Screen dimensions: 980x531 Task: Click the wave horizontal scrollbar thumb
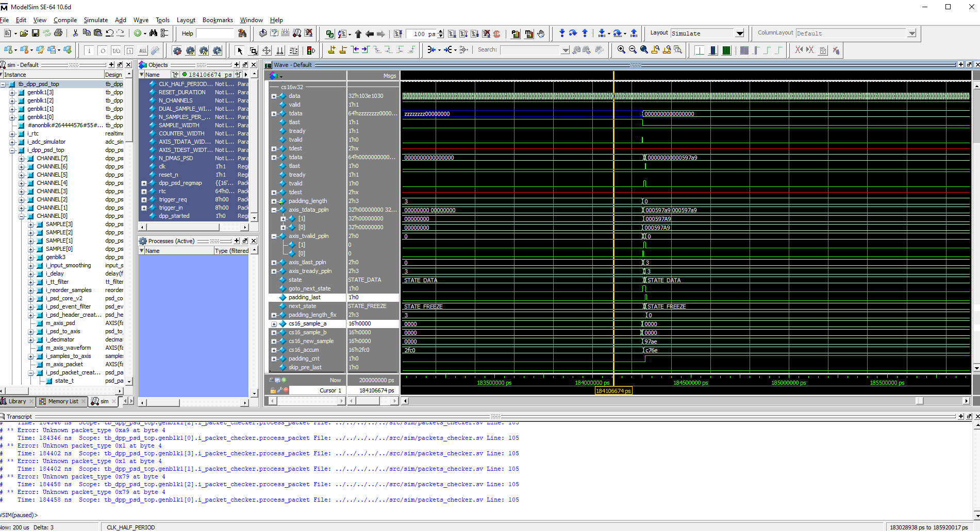tap(919, 401)
